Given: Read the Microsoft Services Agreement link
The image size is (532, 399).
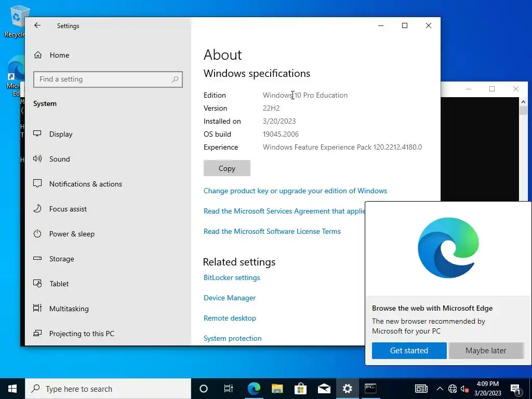Looking at the screenshot, I should coord(284,211).
